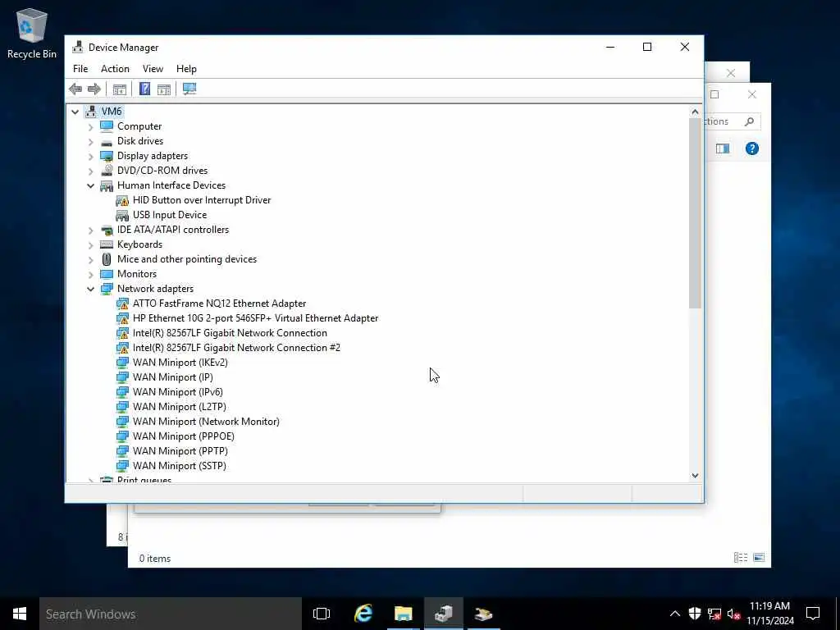Select the Computer category icon
The height and width of the screenshot is (630, 840).
coord(107,126)
